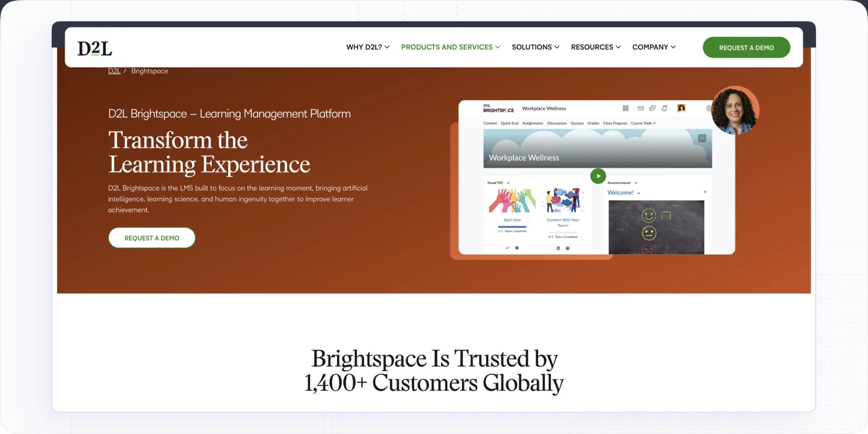Click the green REQUEST A DEMO header button
868x434 pixels.
(x=746, y=47)
